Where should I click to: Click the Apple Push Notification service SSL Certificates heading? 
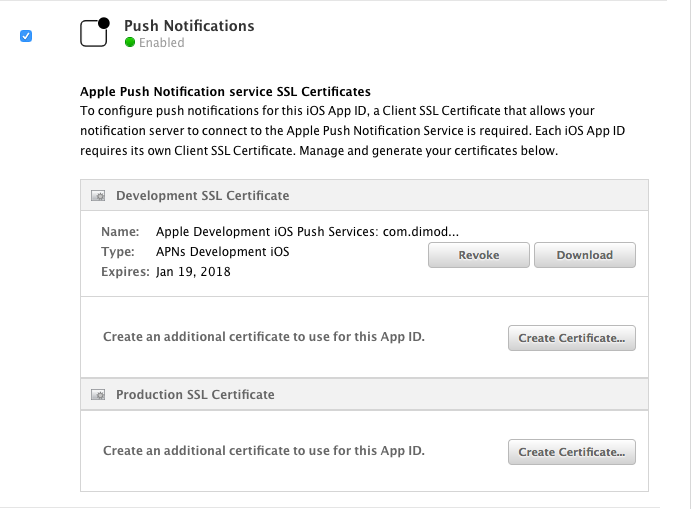(x=225, y=92)
